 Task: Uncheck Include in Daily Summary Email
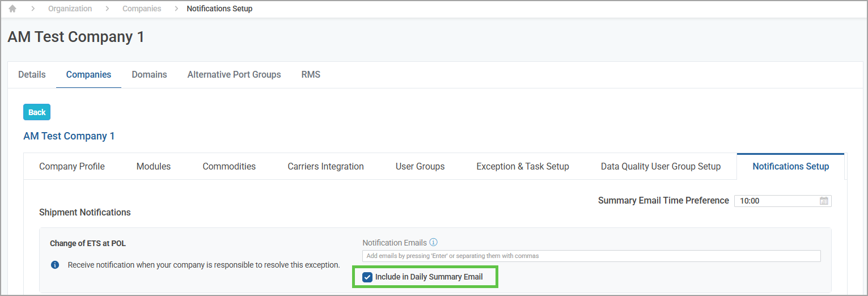pyautogui.click(x=367, y=277)
